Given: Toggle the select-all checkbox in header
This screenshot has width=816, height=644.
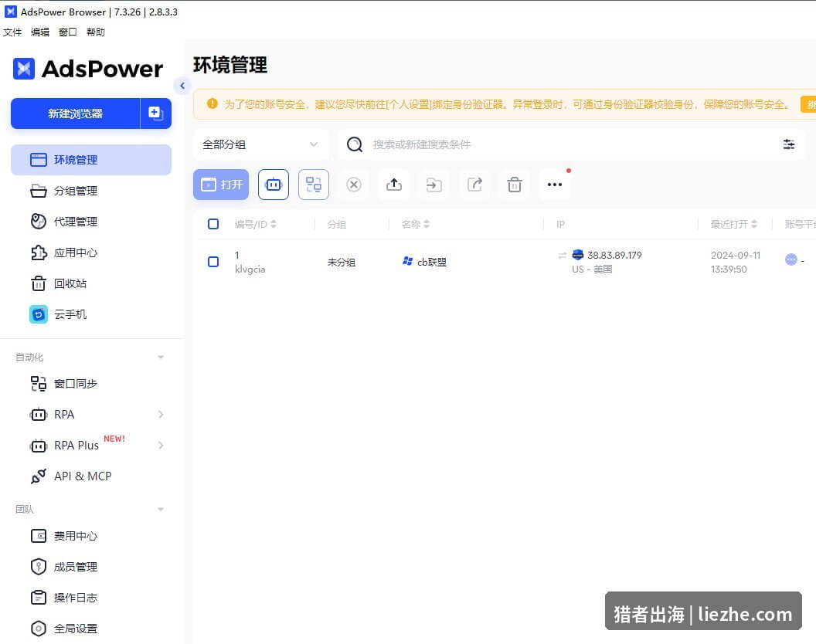Looking at the screenshot, I should [x=213, y=224].
